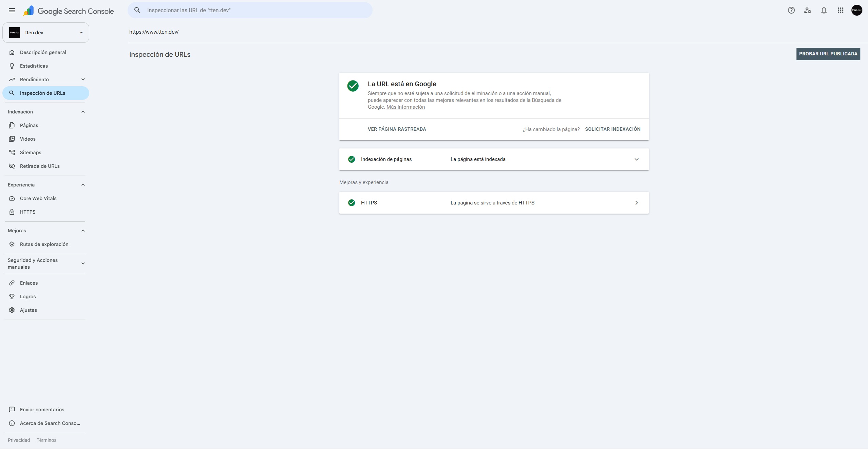
Task: Collapse the Indexación section
Action: tap(83, 112)
